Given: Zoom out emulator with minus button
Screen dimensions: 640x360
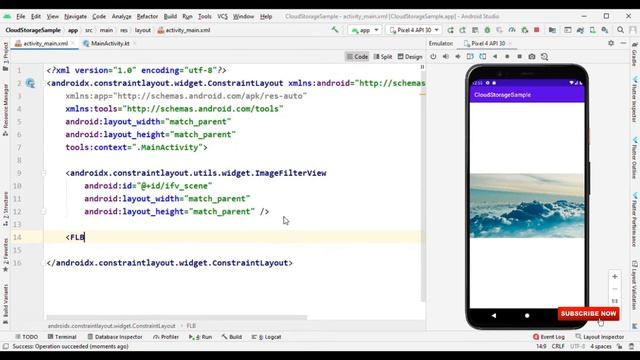Looking at the screenshot, I should click(x=615, y=289).
